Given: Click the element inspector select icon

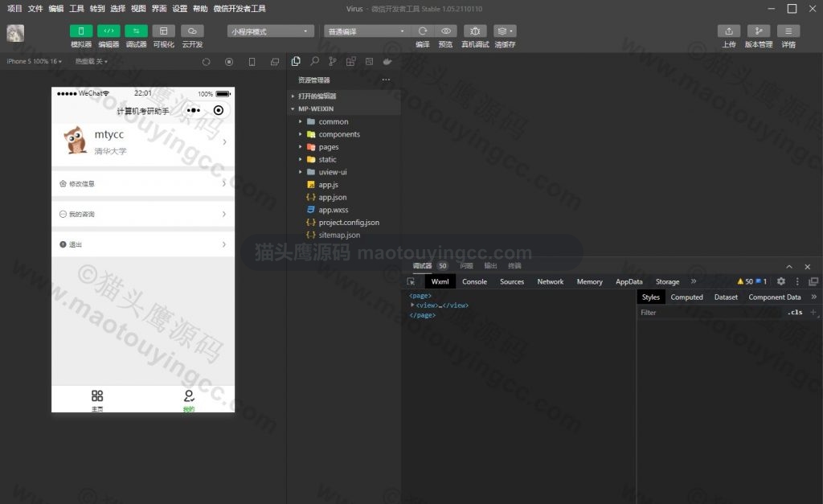Looking at the screenshot, I should pos(411,281).
